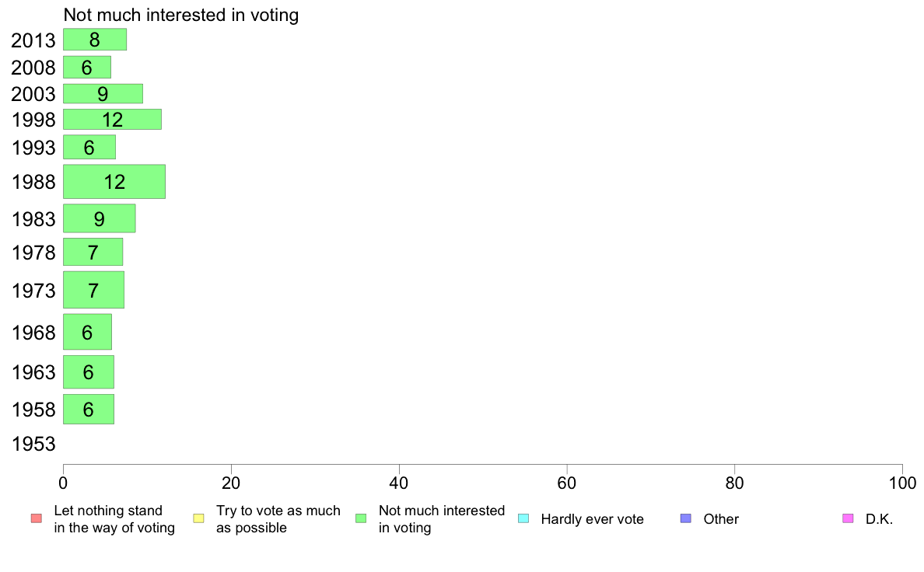Select the 1998 bar showing 12
The width and height of the screenshot is (924, 572).
coord(113,120)
